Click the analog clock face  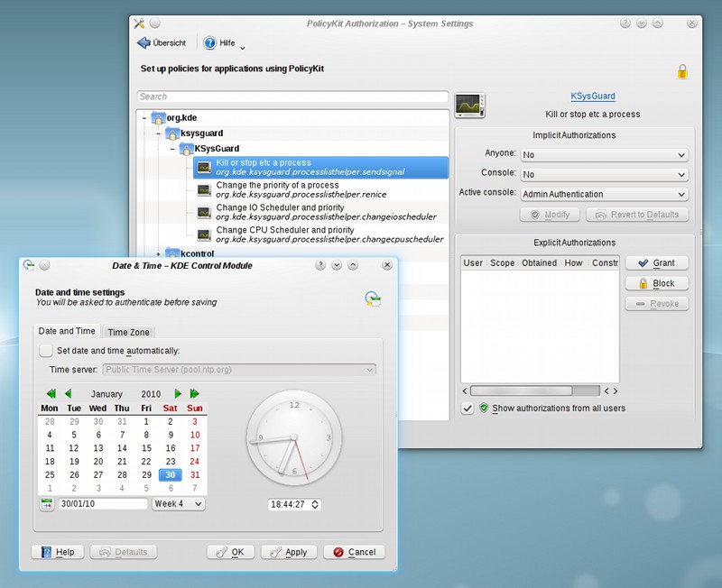[294, 438]
